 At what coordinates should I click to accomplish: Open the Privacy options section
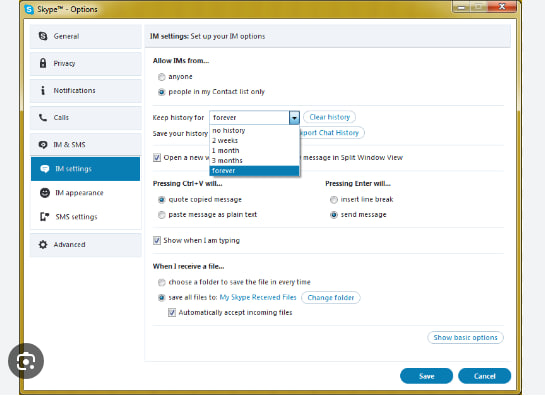(86, 63)
